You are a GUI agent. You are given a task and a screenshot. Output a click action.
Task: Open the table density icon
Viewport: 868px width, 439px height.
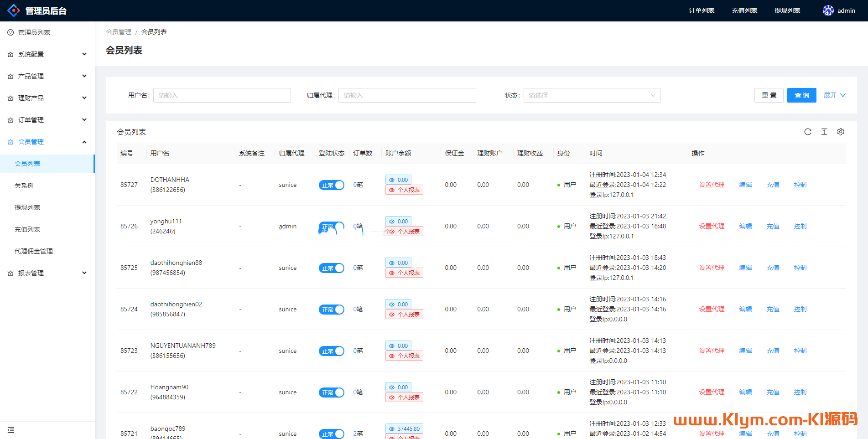point(824,132)
